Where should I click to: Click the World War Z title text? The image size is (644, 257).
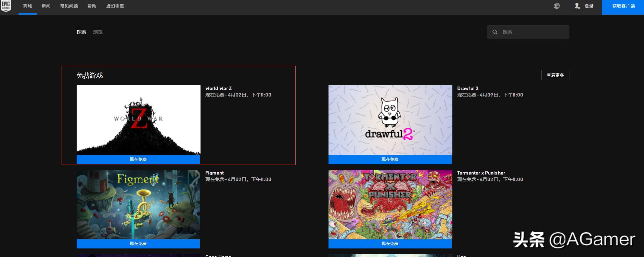point(218,88)
